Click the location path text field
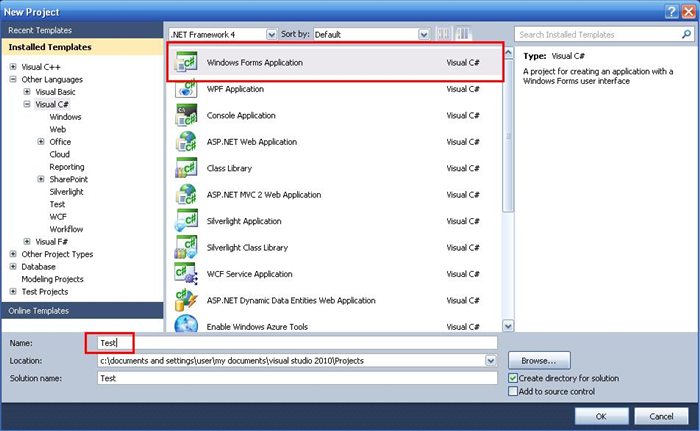700x431 pixels. (292, 360)
